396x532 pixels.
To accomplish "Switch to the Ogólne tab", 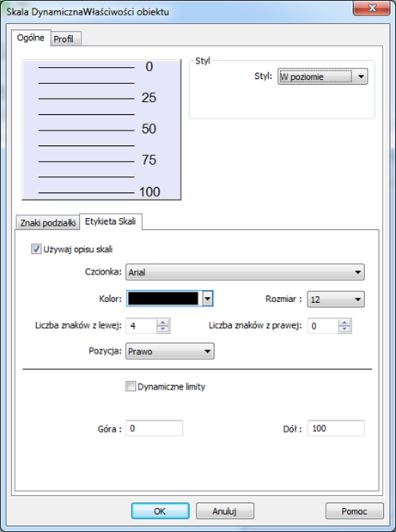I will (x=31, y=38).
